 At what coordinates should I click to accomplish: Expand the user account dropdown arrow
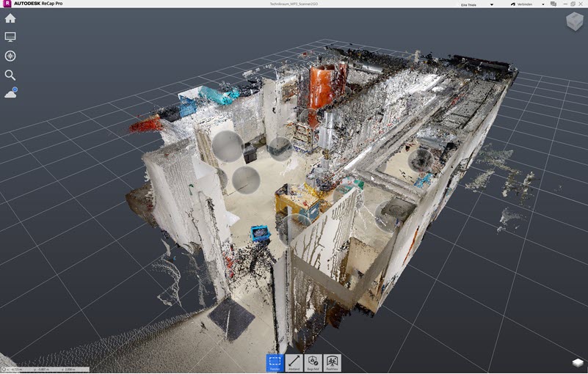pos(492,4)
